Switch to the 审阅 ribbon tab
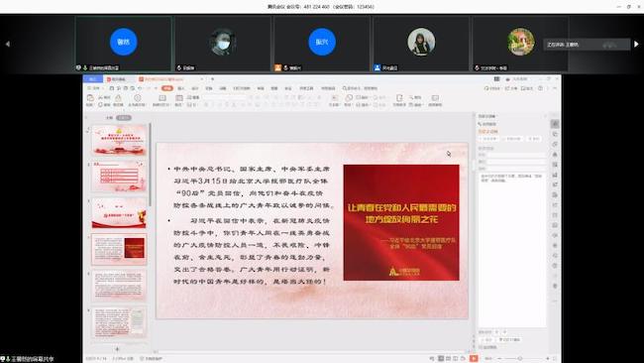The height and width of the screenshot is (363, 644). pos(261,88)
